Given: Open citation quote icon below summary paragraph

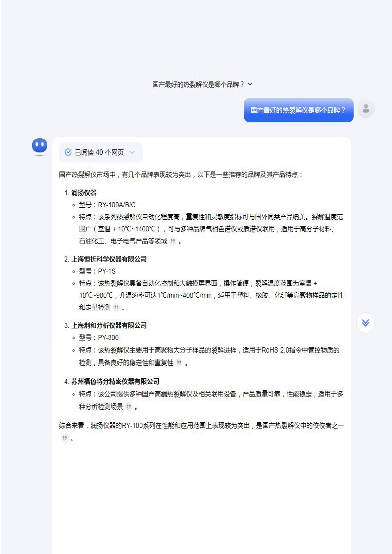Looking at the screenshot, I should point(64,438).
